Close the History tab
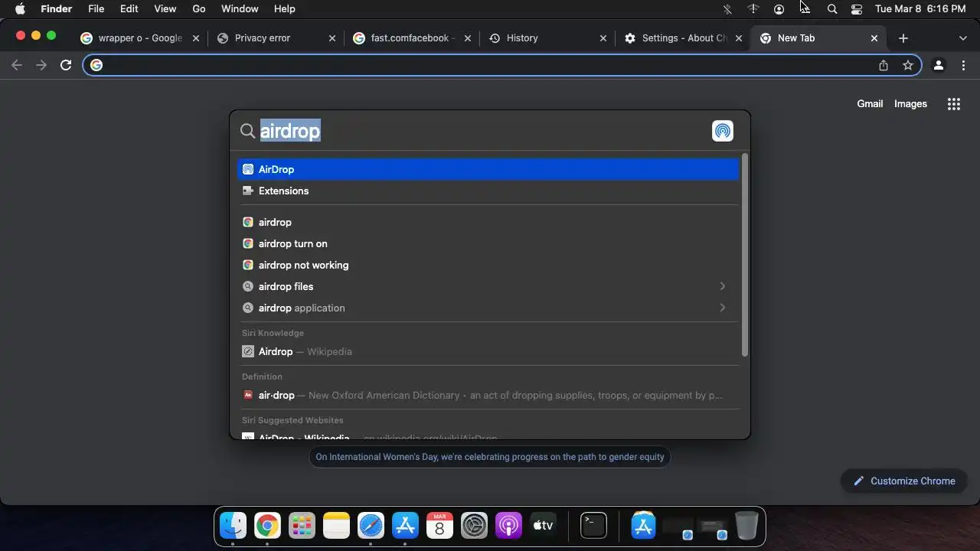Screen dimensions: 980x551 (603, 38)
